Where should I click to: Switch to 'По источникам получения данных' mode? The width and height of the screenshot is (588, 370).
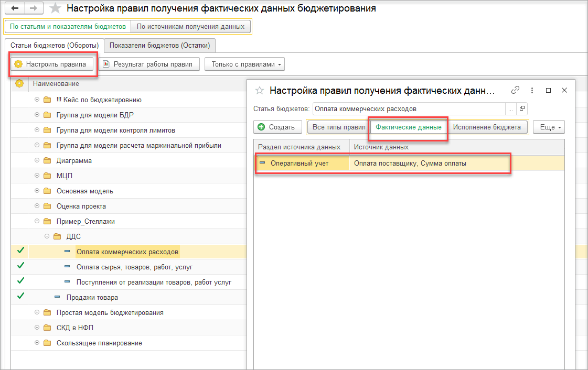click(x=190, y=27)
